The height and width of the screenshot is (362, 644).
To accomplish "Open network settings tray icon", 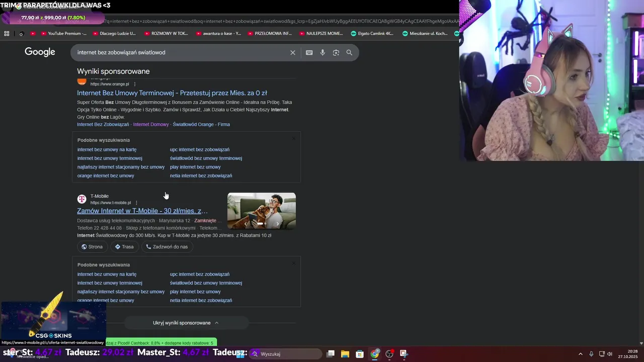I will tap(602, 354).
